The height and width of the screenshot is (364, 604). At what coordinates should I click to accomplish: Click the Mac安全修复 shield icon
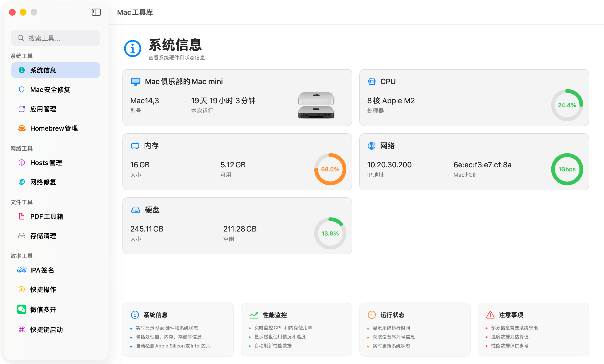click(x=21, y=90)
